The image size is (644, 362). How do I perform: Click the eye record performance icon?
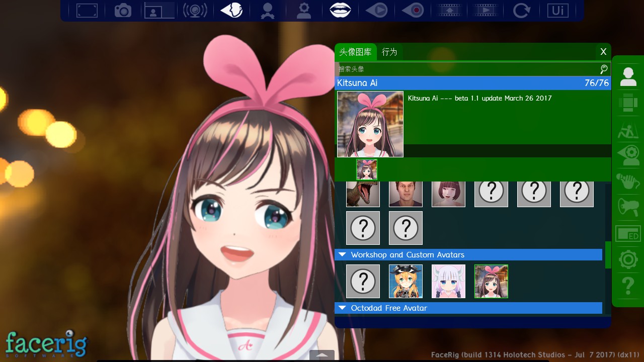click(413, 10)
